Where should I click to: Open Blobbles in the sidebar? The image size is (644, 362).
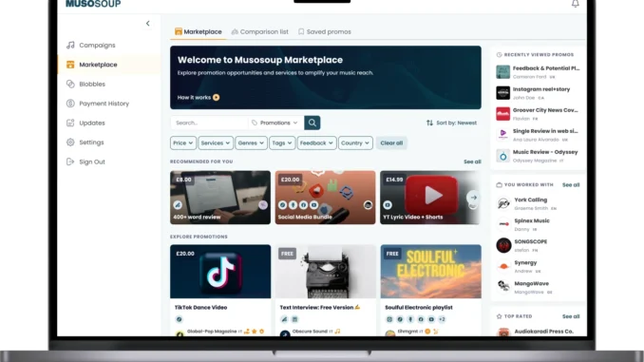click(92, 84)
